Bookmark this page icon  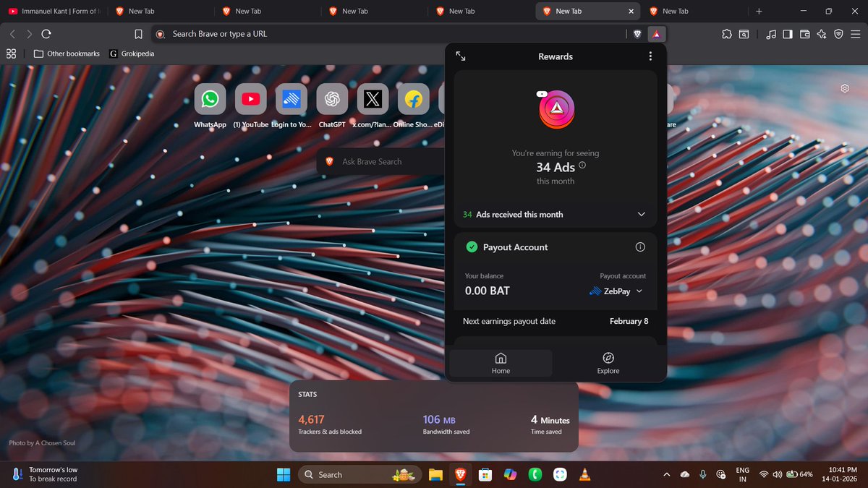(x=138, y=34)
